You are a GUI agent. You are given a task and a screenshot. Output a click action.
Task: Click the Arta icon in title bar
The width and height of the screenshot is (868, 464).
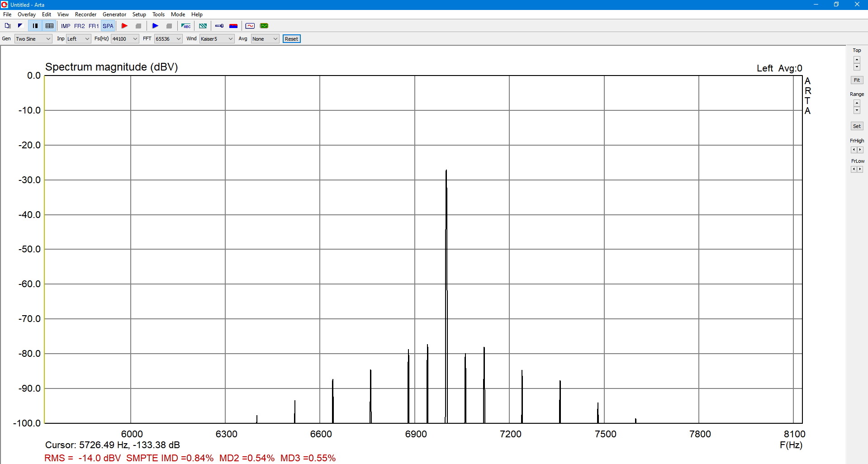click(5, 5)
